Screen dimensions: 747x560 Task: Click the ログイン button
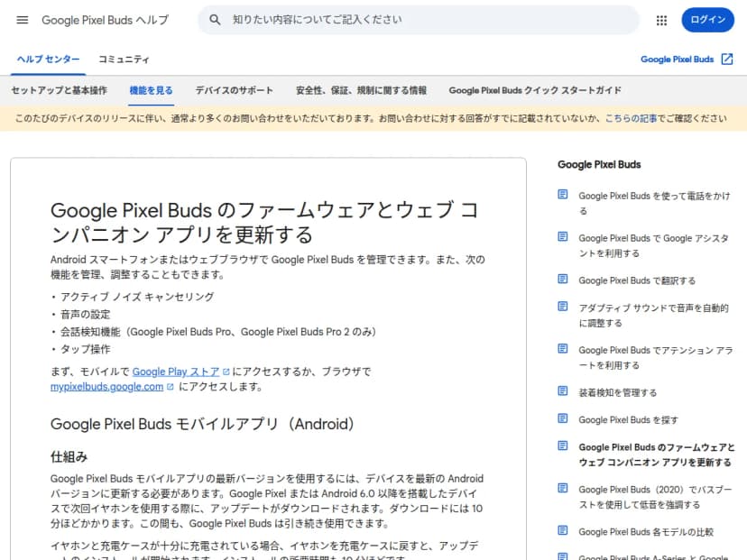point(707,20)
